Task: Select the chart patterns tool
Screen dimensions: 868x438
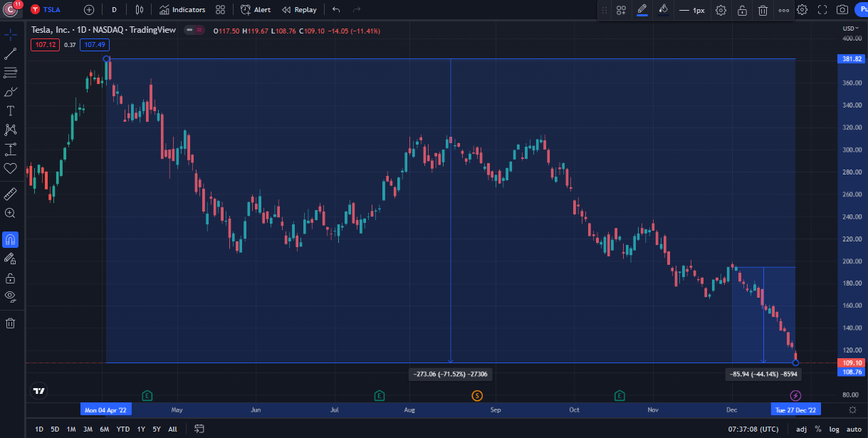Action: (x=11, y=130)
